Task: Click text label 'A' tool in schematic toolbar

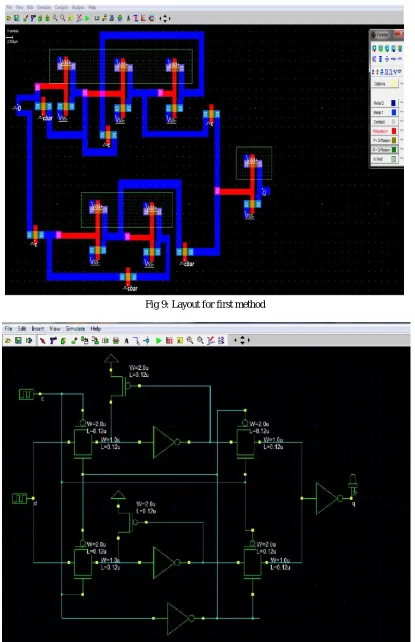Action: pyautogui.click(x=126, y=340)
